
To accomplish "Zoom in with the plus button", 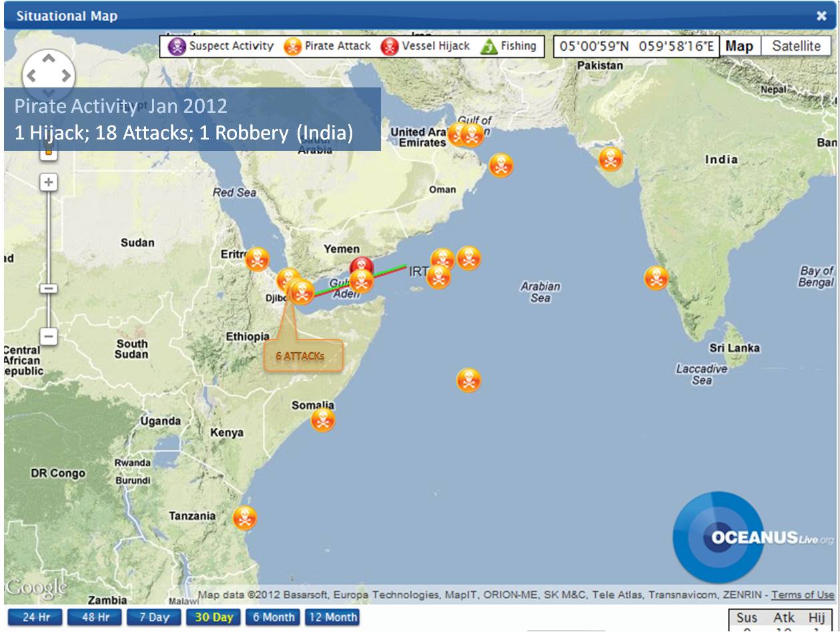I will tap(49, 182).
